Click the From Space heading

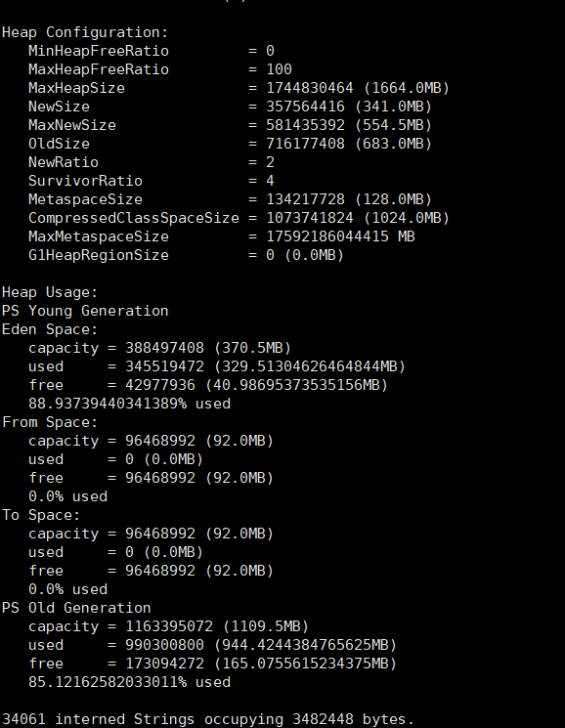(x=50, y=422)
